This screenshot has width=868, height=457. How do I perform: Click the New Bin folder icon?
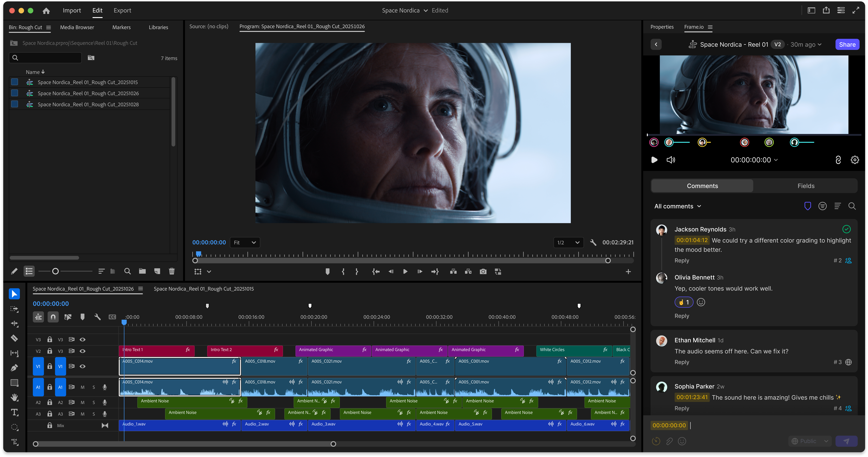coord(142,271)
